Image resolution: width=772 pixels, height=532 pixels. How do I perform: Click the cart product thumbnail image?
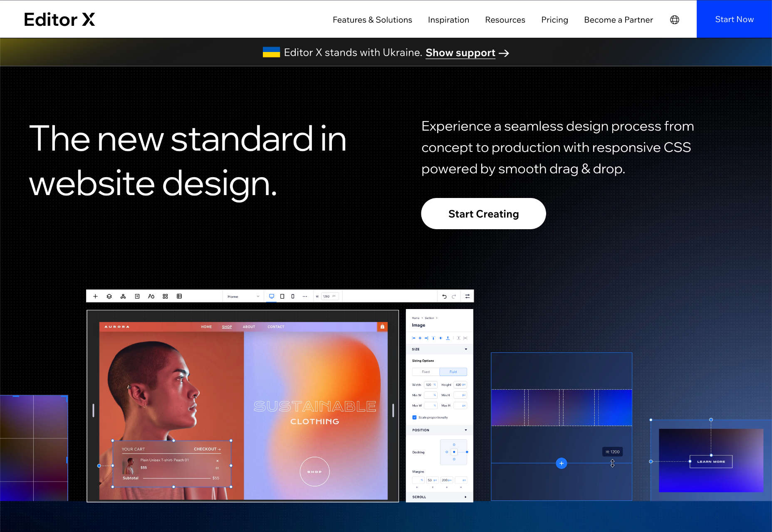(130, 466)
